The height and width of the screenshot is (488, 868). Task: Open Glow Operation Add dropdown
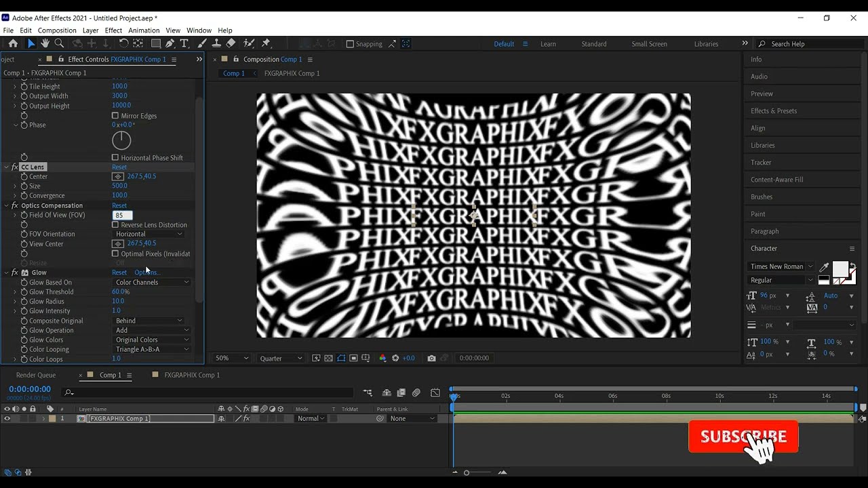tap(152, 330)
